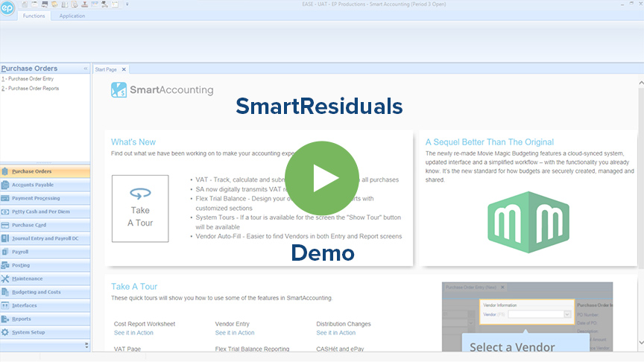The width and height of the screenshot is (644, 362).
Task: Click the Payroll sidebar icon
Action: point(5,252)
